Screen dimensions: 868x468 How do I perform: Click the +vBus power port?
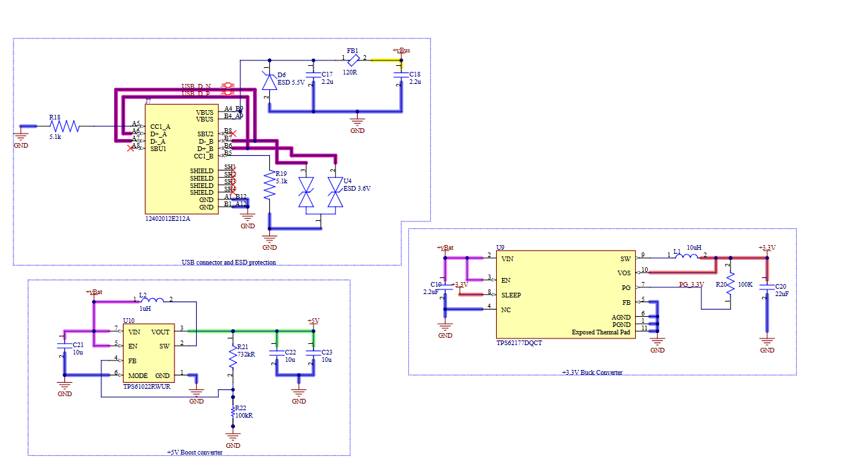coord(401,52)
